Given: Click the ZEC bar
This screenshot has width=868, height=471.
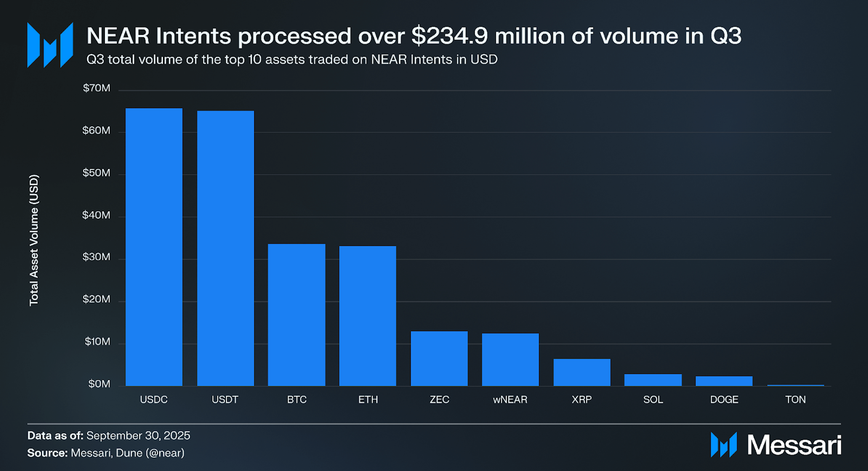Looking at the screenshot, I should click(x=439, y=358).
